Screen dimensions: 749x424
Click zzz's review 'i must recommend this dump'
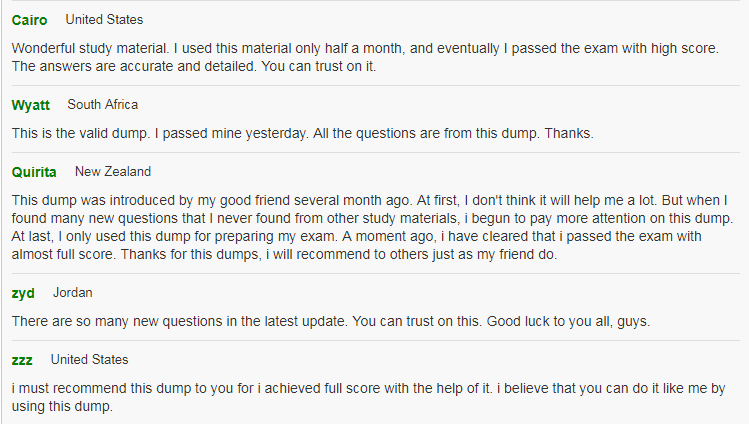click(368, 397)
